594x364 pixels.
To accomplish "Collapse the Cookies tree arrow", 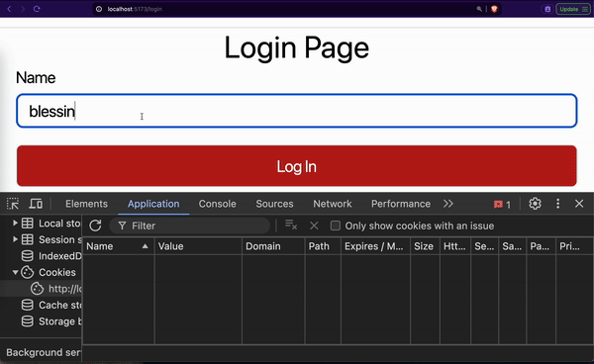I will point(15,272).
